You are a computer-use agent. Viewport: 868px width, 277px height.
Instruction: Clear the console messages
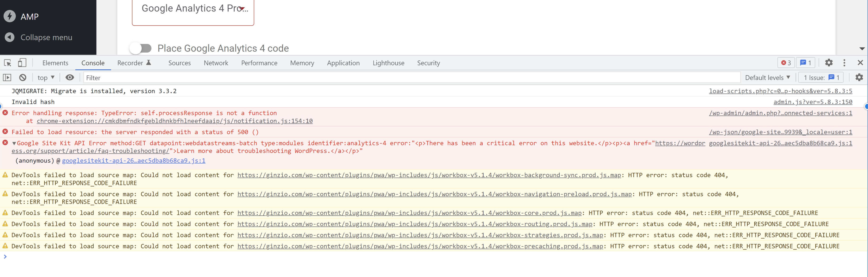click(x=22, y=77)
